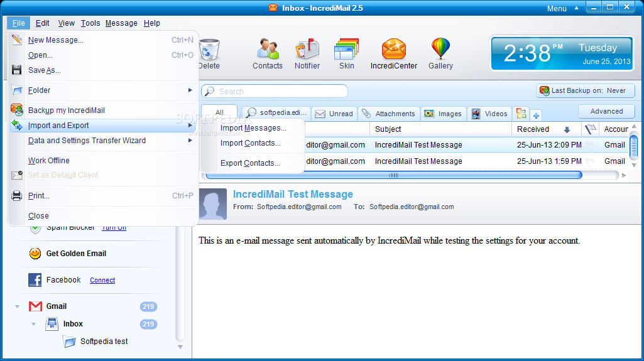Switch to the Attachments filter tab
The image size is (644, 361).
click(x=388, y=114)
